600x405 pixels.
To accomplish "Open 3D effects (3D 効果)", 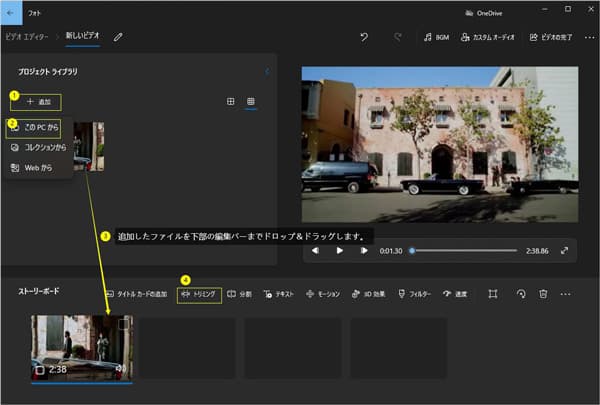I will (x=369, y=294).
